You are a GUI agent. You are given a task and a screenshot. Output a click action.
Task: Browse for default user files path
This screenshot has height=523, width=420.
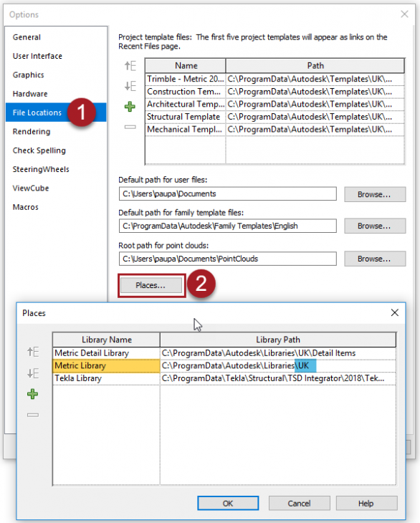(x=375, y=194)
